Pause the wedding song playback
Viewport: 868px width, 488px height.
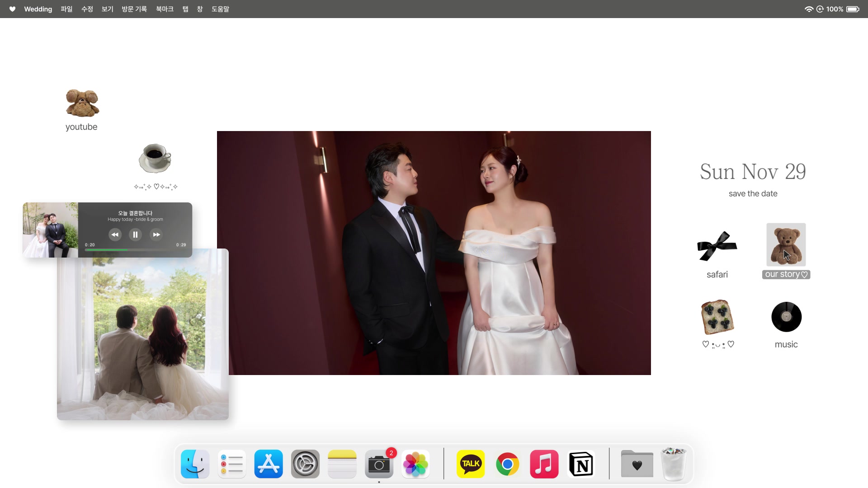135,235
